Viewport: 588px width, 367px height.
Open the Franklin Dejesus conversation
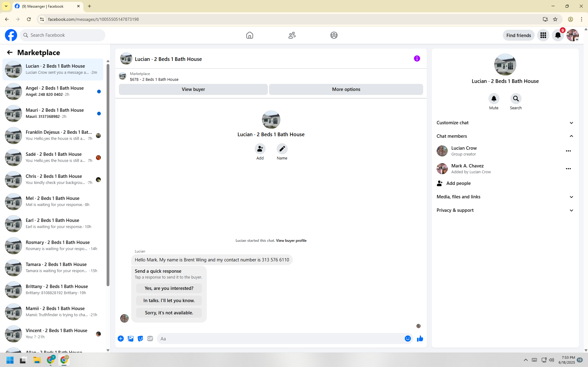tap(53, 136)
